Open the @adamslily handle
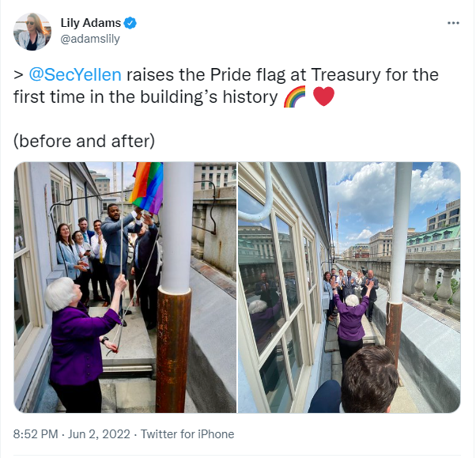476x458 pixels. pos(90,39)
